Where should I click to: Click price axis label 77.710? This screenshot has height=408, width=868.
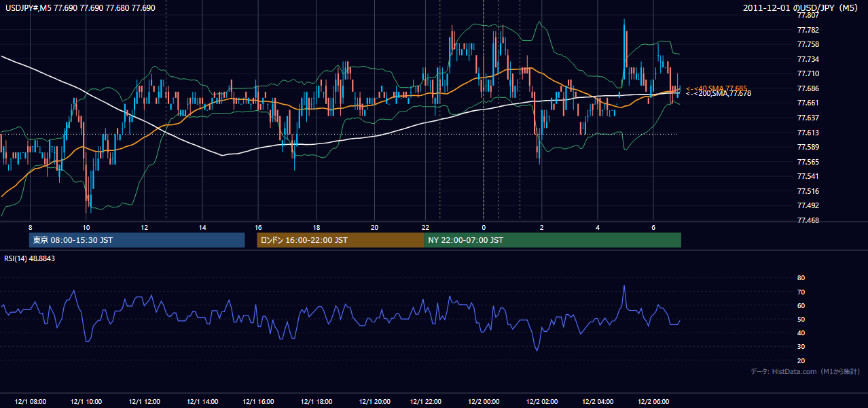click(809, 73)
